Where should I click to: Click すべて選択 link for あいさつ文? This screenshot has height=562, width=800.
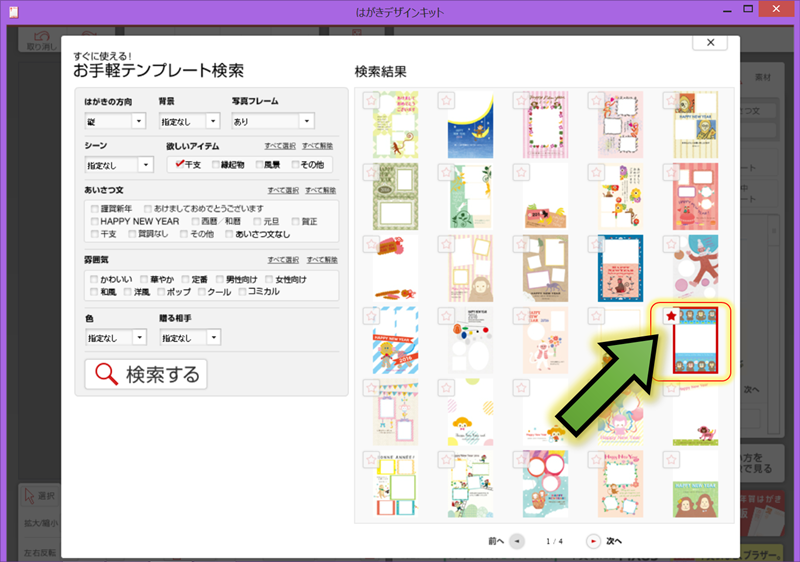pos(282,190)
